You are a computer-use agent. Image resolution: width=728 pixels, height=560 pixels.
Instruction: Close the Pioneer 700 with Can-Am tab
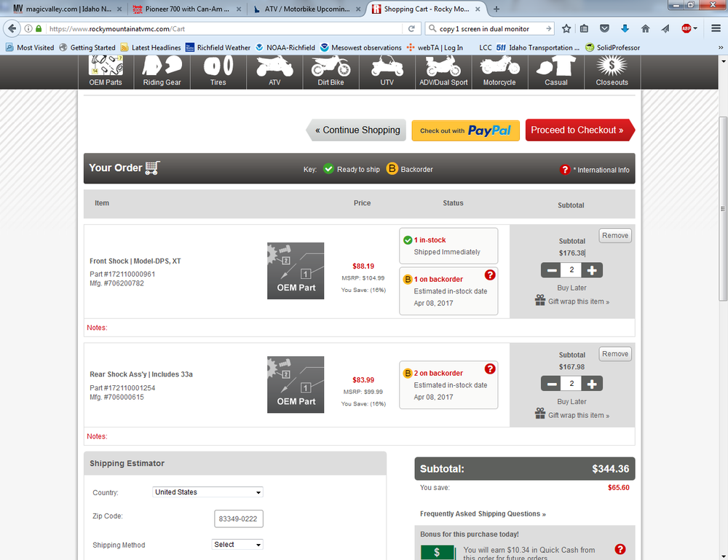(x=239, y=9)
